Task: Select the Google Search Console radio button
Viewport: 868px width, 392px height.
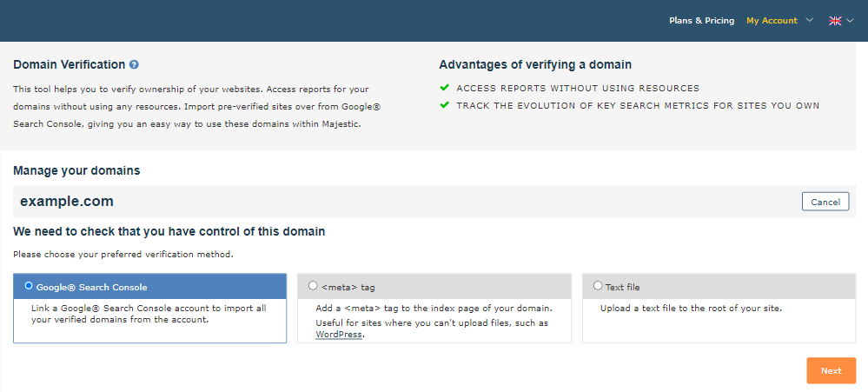Action: [29, 285]
